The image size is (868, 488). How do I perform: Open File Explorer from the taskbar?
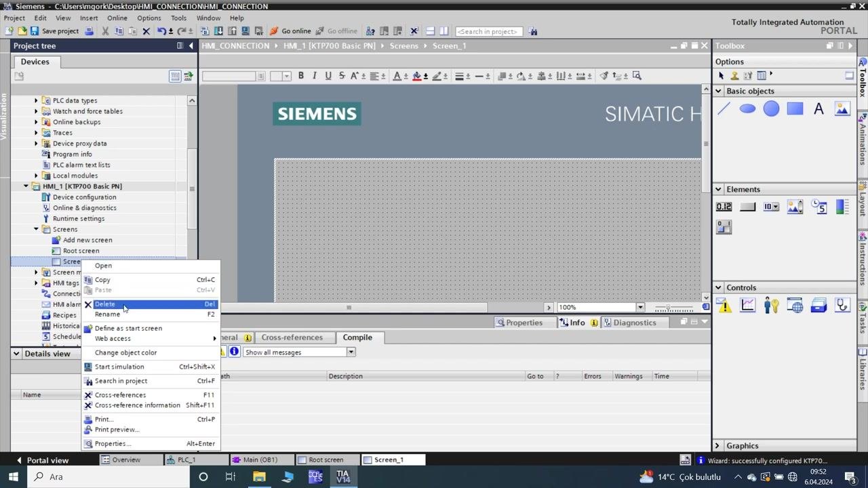(259, 476)
